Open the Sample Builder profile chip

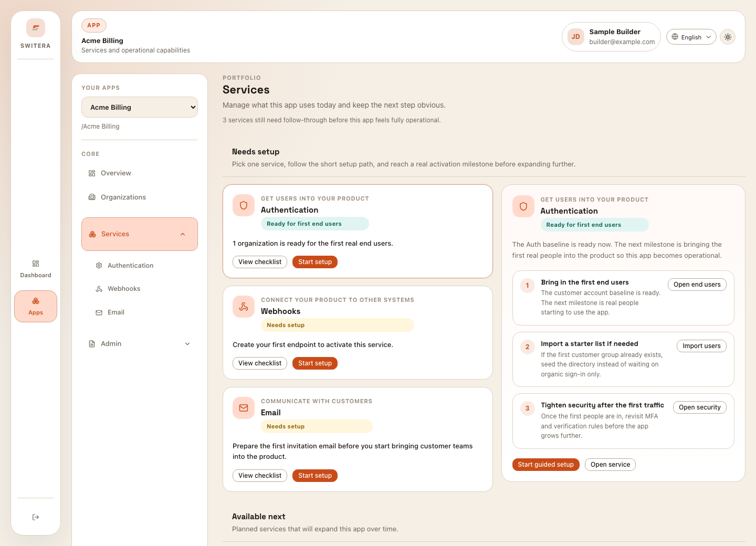click(x=611, y=37)
